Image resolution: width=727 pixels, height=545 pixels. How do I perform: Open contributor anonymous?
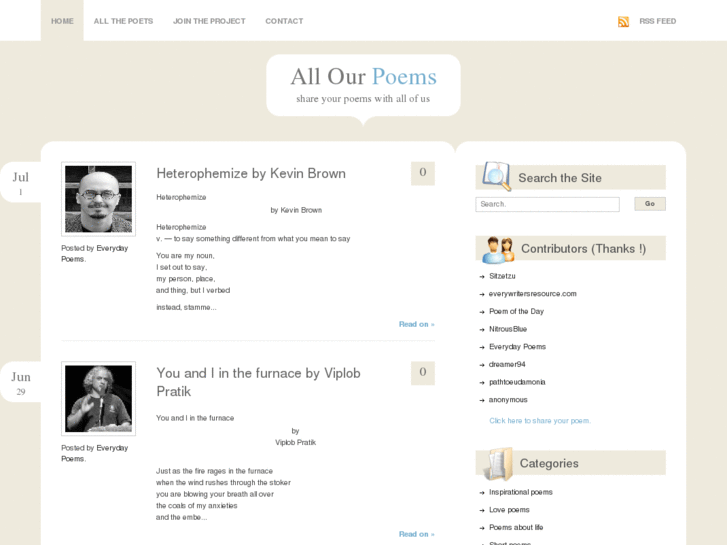pyautogui.click(x=508, y=399)
